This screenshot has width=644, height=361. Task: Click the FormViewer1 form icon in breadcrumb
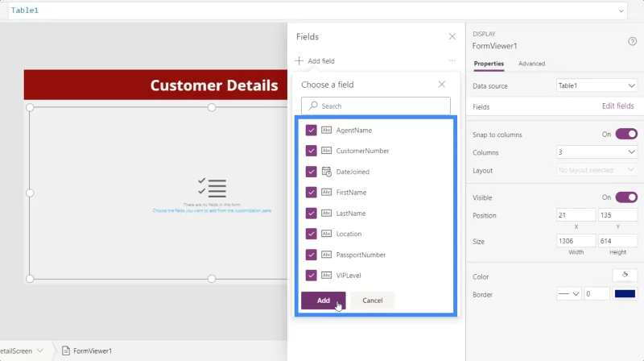[66, 351]
